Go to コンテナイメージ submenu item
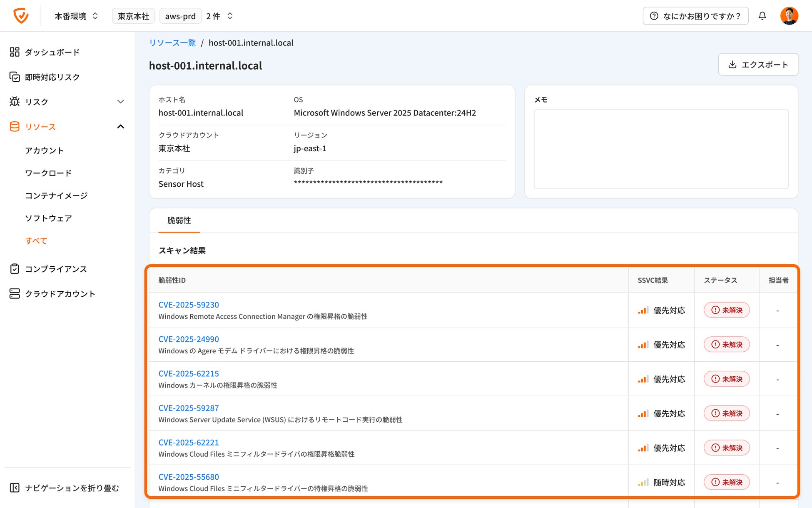The image size is (812, 508). pos(56,195)
